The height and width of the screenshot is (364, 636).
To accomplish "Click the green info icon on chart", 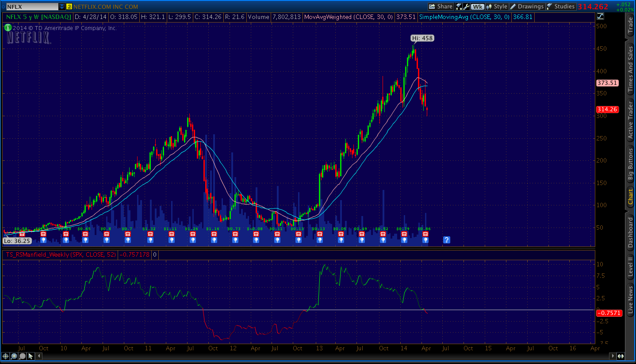I will click(x=8, y=27).
